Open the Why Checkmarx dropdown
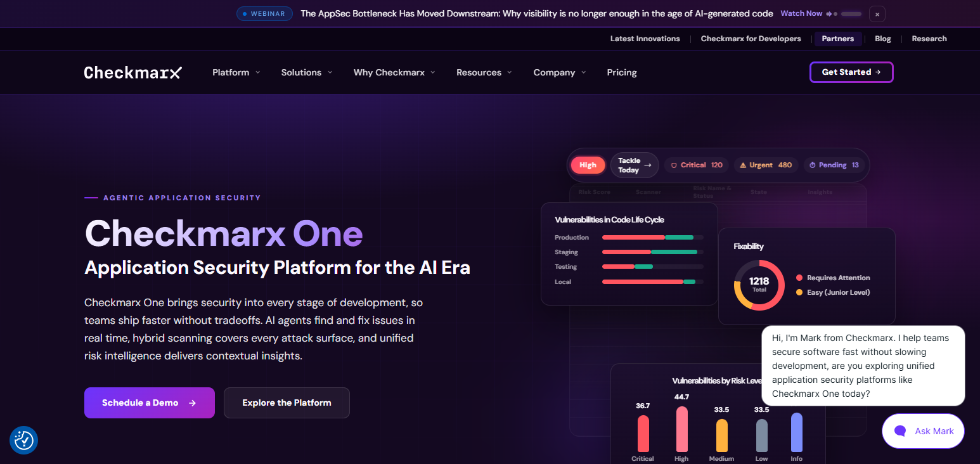980x464 pixels. (394, 72)
